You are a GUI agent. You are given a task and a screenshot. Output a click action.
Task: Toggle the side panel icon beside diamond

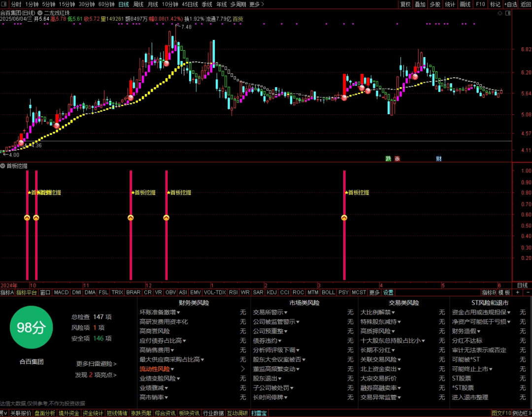tap(508, 13)
